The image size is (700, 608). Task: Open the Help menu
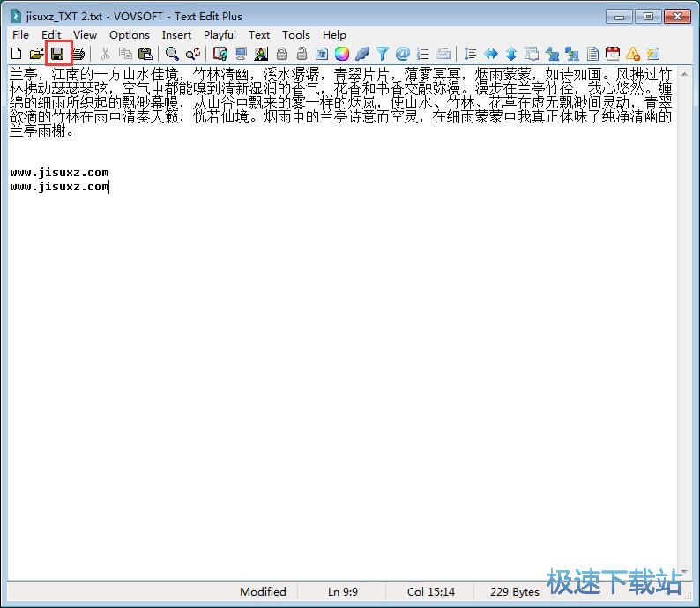coord(334,34)
